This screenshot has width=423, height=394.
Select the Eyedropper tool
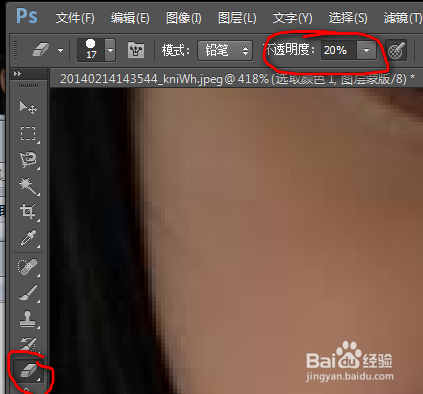click(28, 238)
